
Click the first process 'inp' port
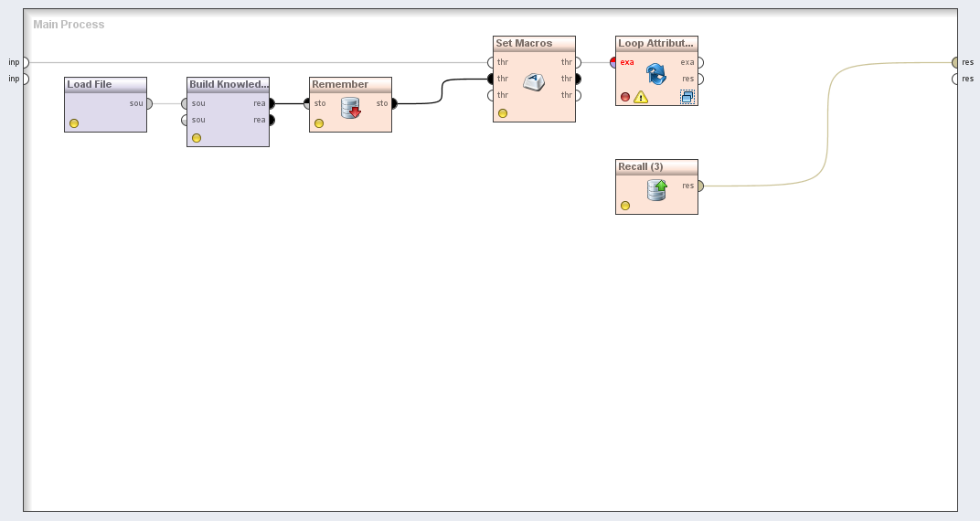coord(25,62)
